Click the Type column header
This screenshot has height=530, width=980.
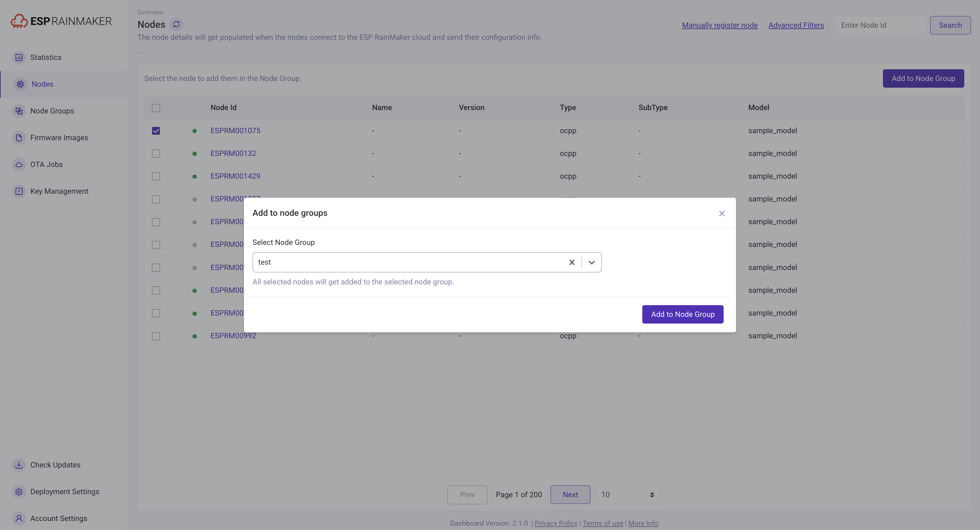point(568,108)
